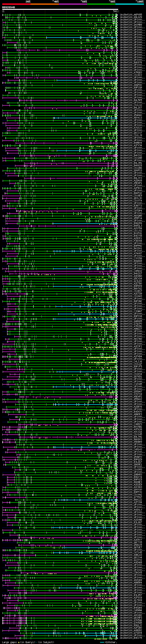Open hit UniRef100_B6K976

131,63
